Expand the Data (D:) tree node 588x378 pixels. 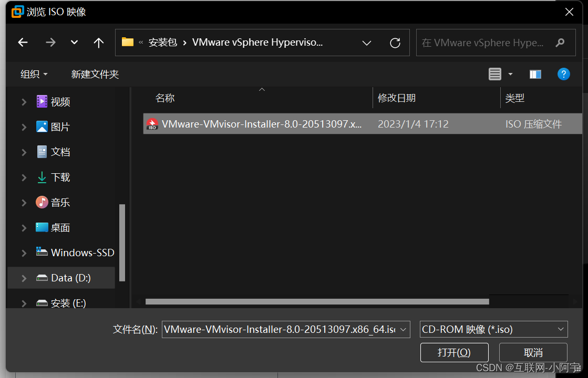[x=24, y=278]
